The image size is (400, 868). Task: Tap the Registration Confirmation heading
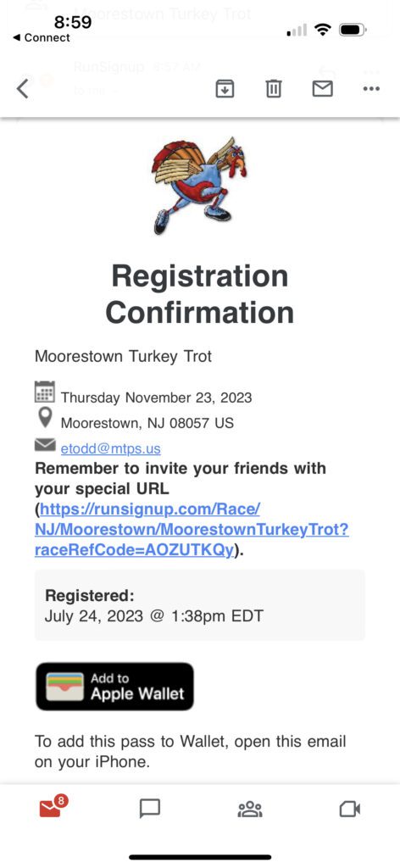click(x=200, y=294)
